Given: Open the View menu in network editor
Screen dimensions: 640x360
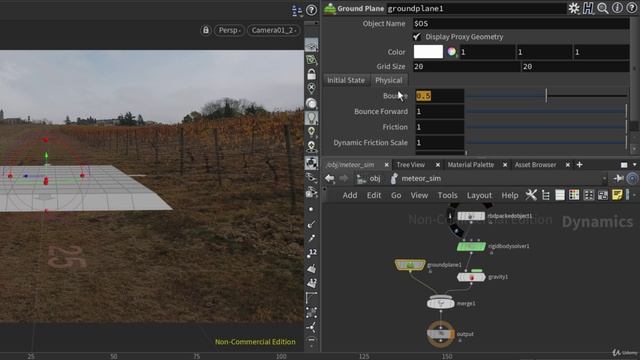Looking at the screenshot, I should coord(419,195).
